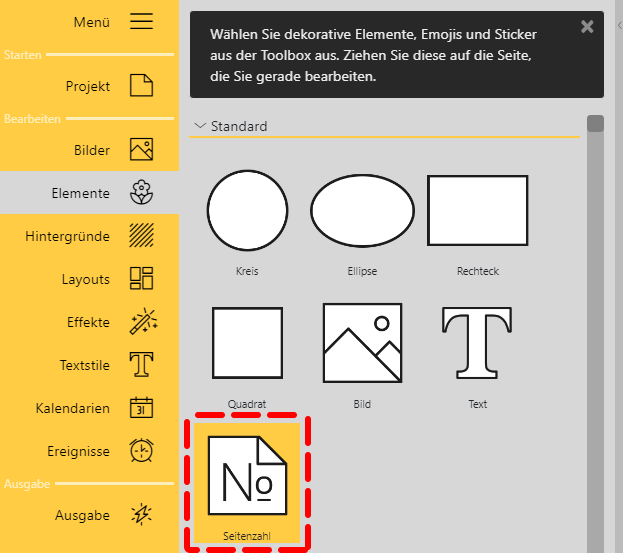623x553 pixels.
Task: Select the Elemente sidebar label
Action: click(81, 193)
